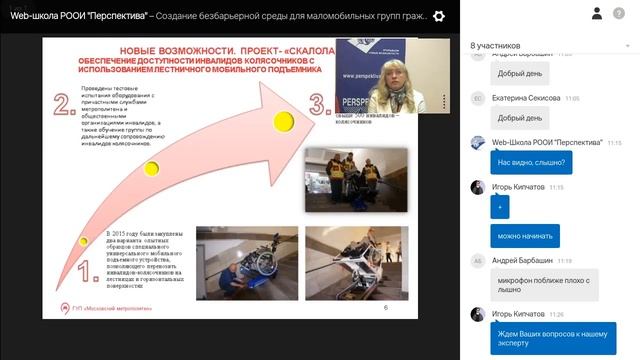Click Web-Школа РООИ Перспектива avatar
The image size is (640, 360).
click(x=478, y=143)
